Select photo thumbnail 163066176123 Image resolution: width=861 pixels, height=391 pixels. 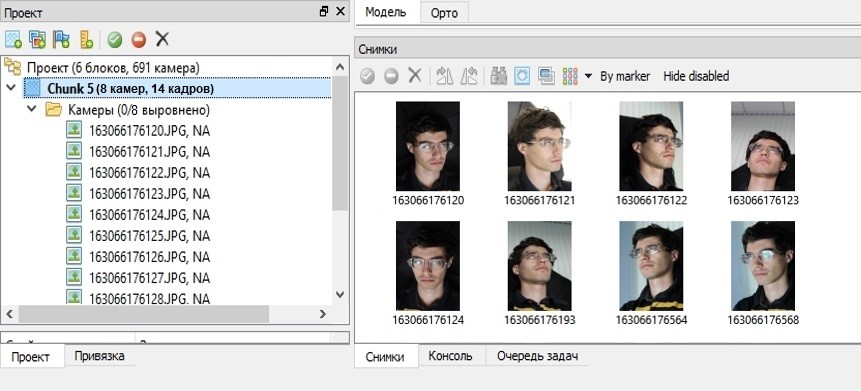click(763, 146)
